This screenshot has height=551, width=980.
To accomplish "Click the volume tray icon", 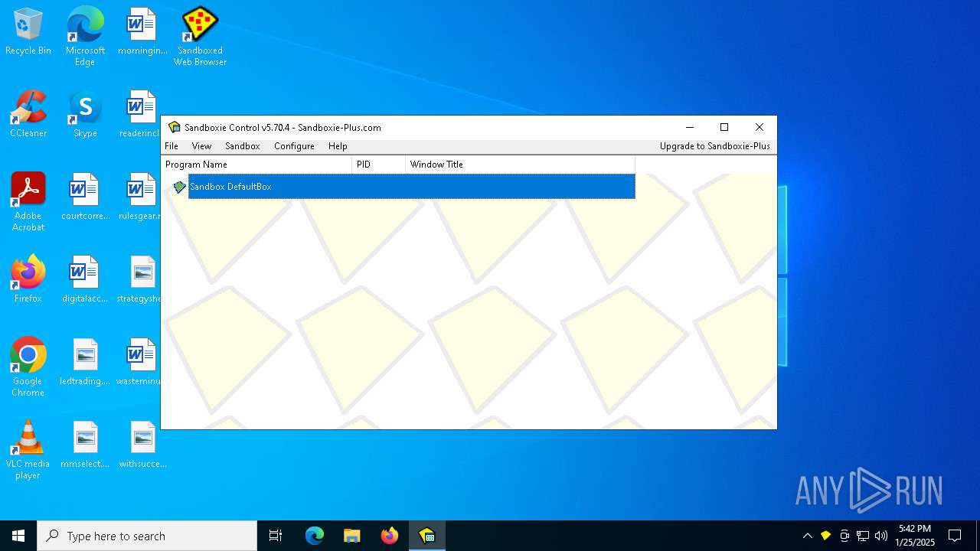I will pos(881,536).
